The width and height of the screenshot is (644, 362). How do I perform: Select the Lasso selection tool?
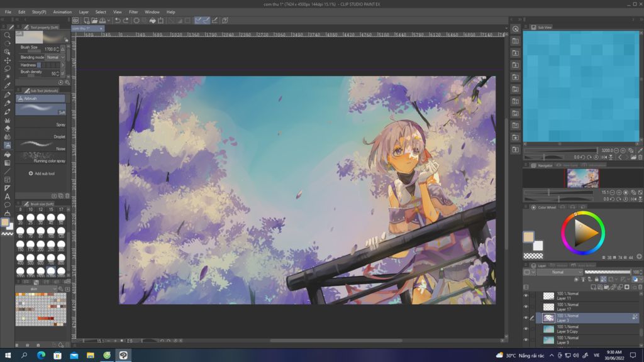tap(7, 69)
